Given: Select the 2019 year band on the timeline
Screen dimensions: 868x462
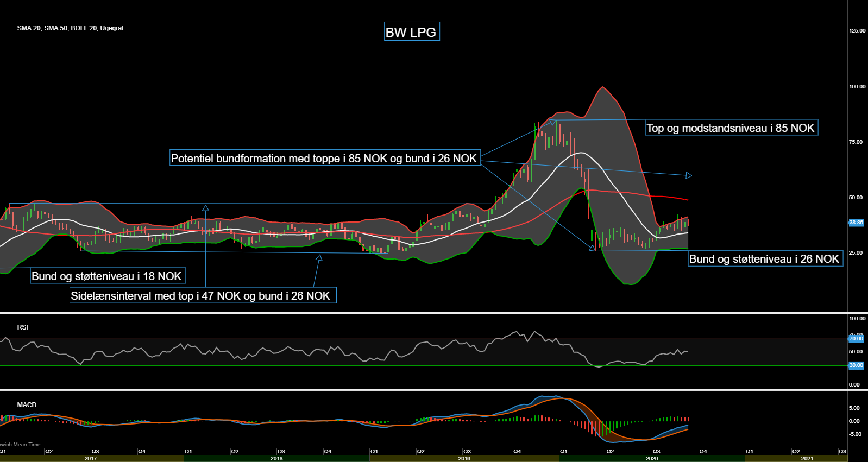Looking at the screenshot, I should pyautogui.click(x=464, y=459).
